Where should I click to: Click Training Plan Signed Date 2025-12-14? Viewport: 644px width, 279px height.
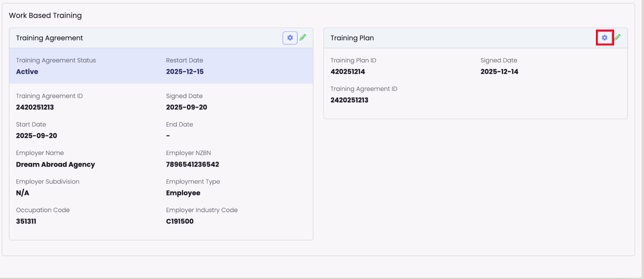[499, 71]
